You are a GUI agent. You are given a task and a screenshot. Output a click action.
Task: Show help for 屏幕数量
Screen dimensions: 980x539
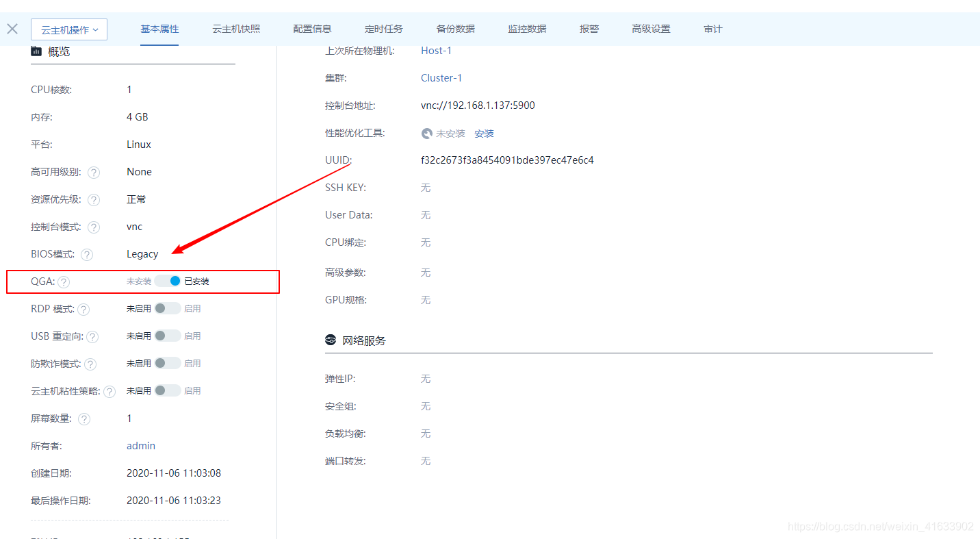pos(84,419)
